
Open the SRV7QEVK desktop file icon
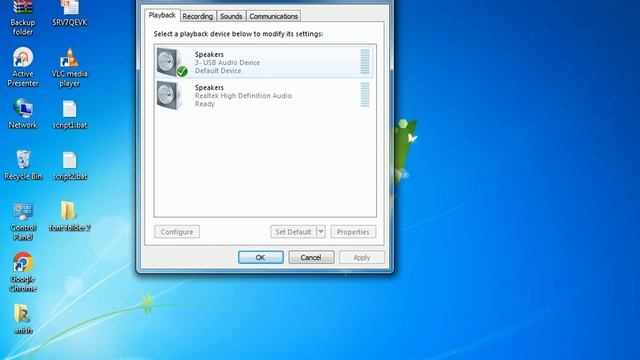pos(70,14)
